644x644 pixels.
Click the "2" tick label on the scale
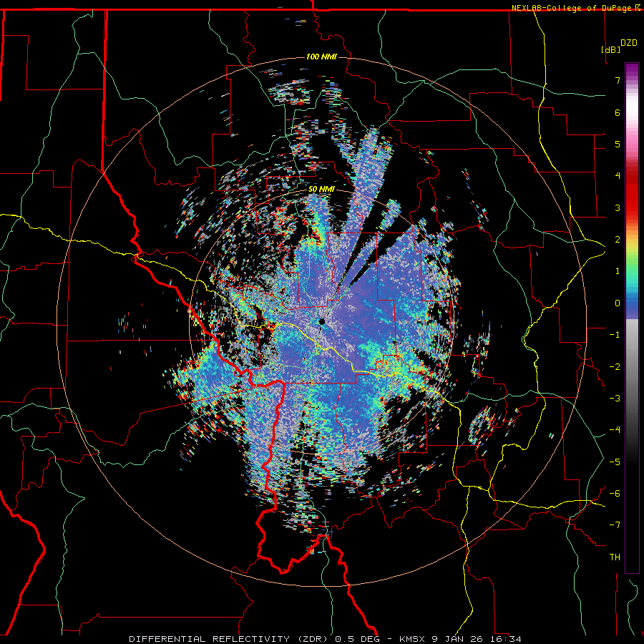coord(618,240)
